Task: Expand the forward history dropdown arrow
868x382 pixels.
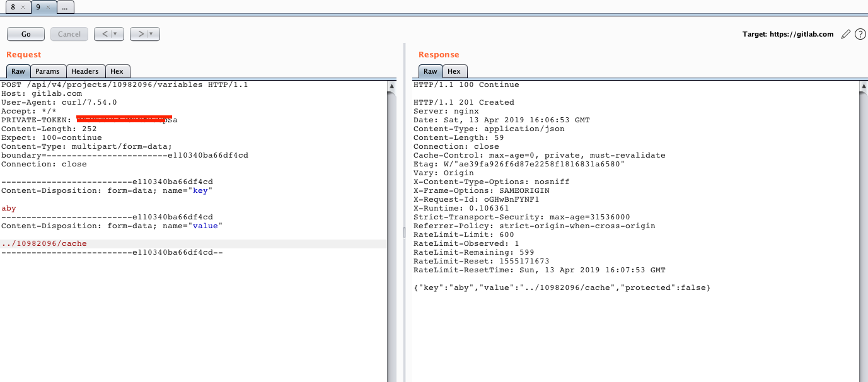Action: click(152, 34)
